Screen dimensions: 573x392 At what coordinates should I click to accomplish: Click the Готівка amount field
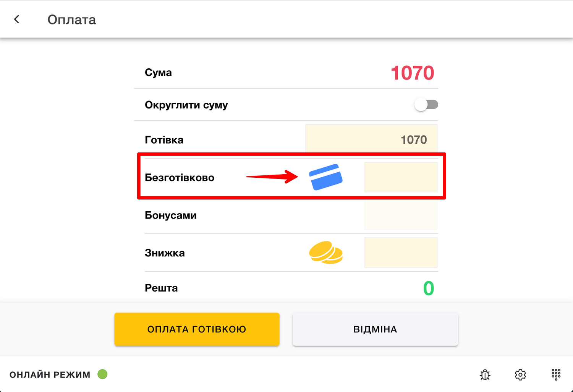click(371, 140)
